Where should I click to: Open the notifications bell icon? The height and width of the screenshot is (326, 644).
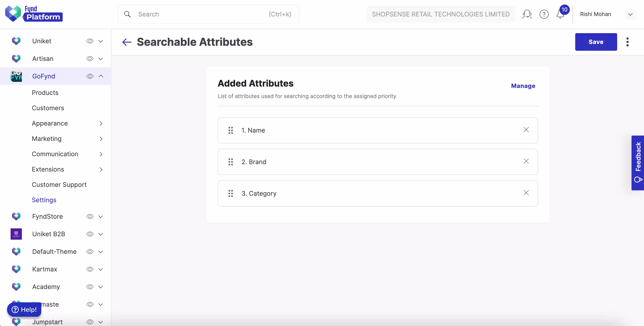pos(560,14)
